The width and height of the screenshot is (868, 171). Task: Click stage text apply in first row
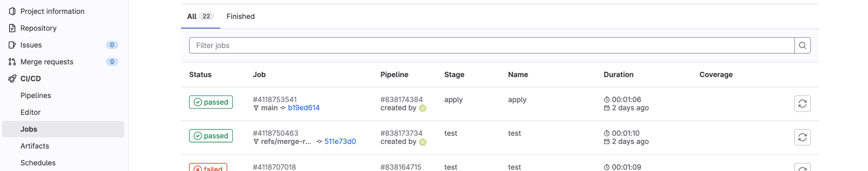453,99
